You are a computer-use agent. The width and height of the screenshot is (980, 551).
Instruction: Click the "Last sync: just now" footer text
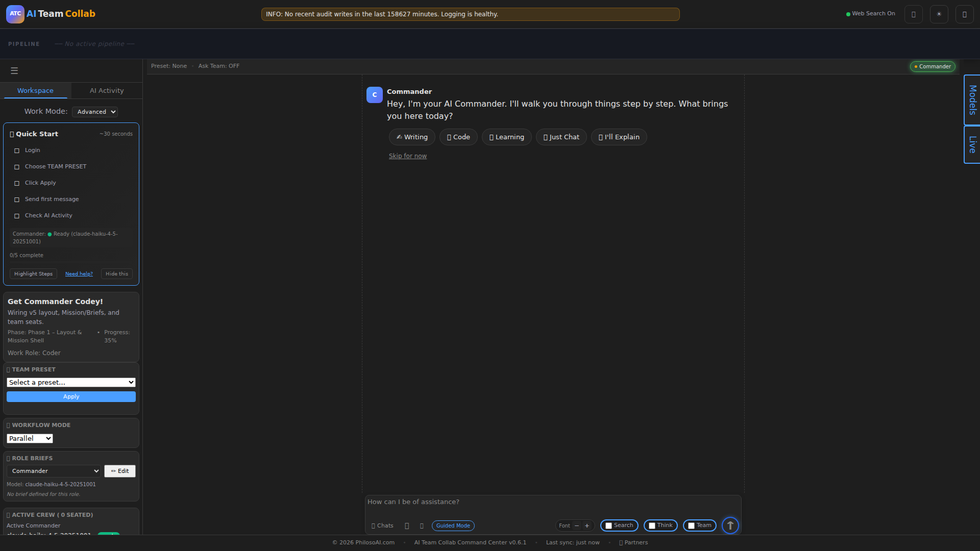coord(573,543)
